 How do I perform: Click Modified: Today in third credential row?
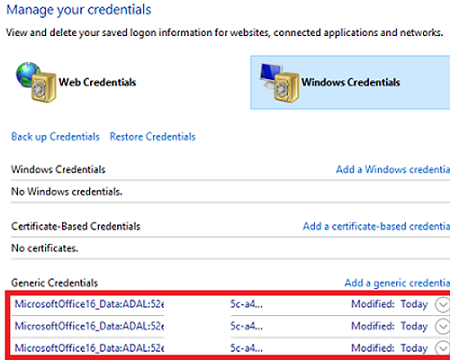pyautogui.click(x=389, y=348)
